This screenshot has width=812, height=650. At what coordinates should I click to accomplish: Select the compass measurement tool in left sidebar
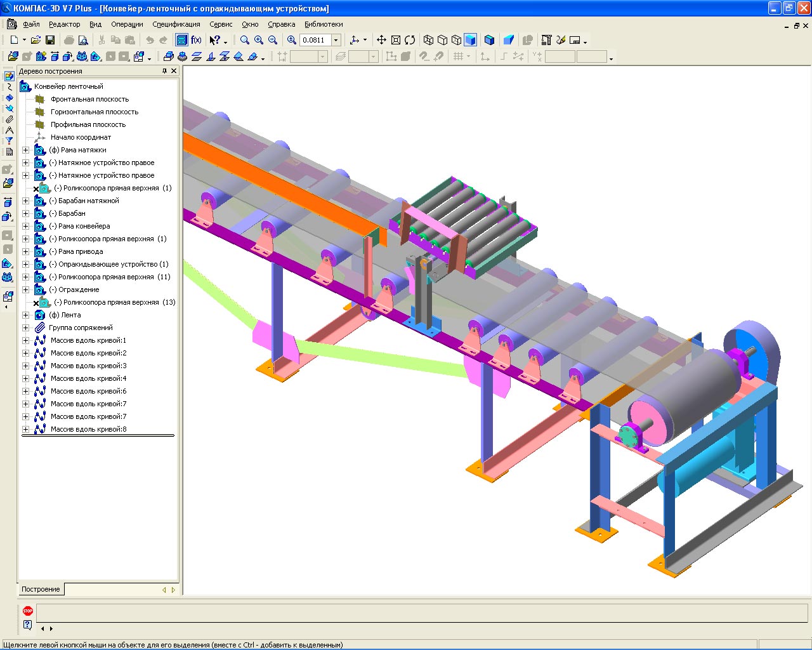pos(9,130)
